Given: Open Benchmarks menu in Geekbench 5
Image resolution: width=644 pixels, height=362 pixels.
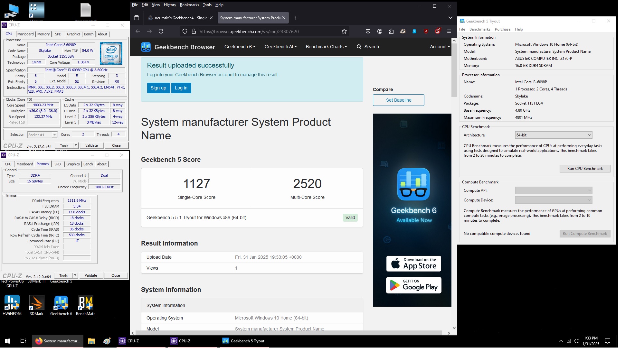Looking at the screenshot, I should point(480,29).
